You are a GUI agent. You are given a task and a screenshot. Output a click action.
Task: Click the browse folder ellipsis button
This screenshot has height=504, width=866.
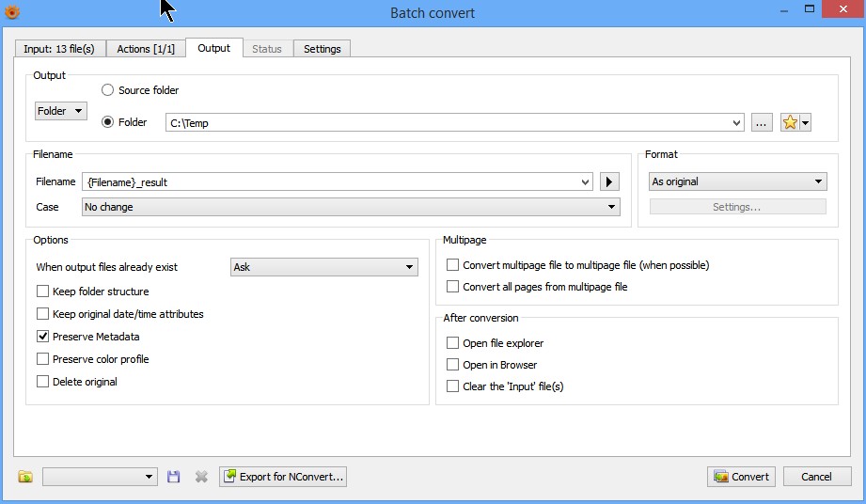click(762, 122)
